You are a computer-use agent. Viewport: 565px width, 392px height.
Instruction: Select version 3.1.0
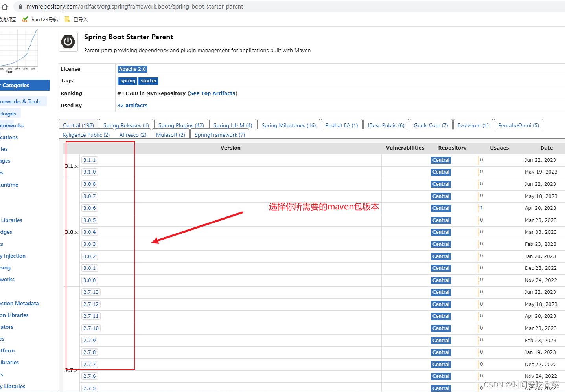[90, 172]
